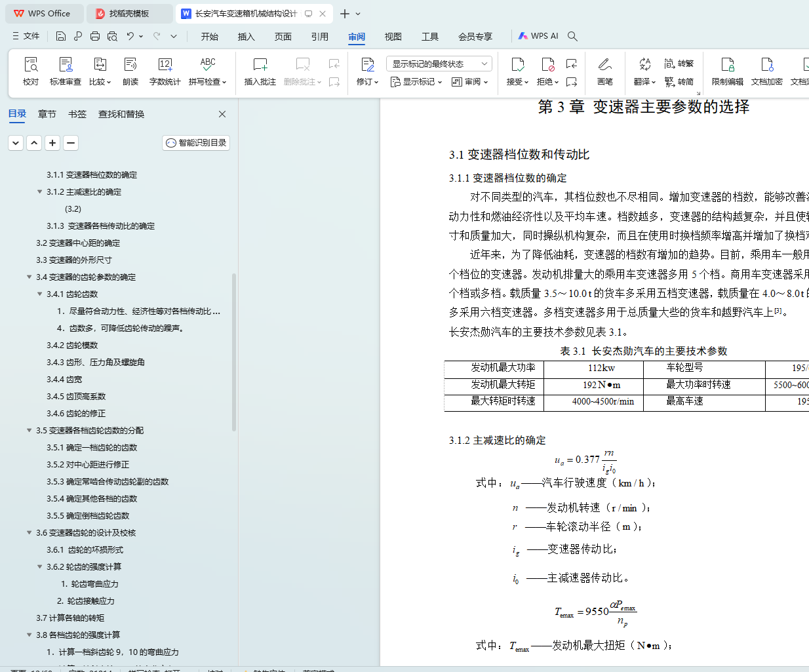Click the save icon in quick toolbar
809x672 pixels.
[x=61, y=36]
